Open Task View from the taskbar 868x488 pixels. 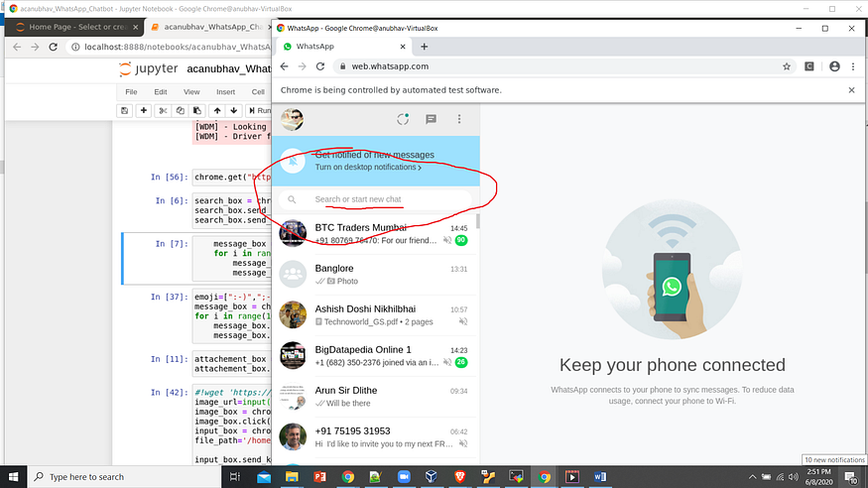tap(235, 476)
